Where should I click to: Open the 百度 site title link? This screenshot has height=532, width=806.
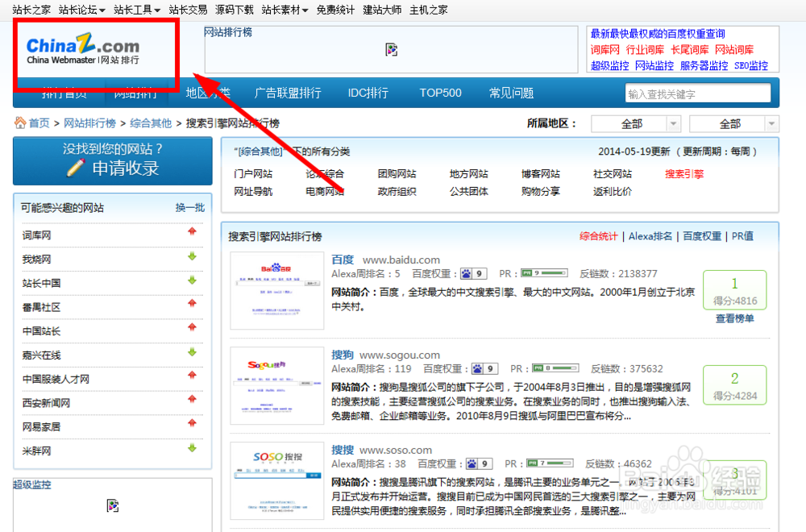click(x=343, y=260)
